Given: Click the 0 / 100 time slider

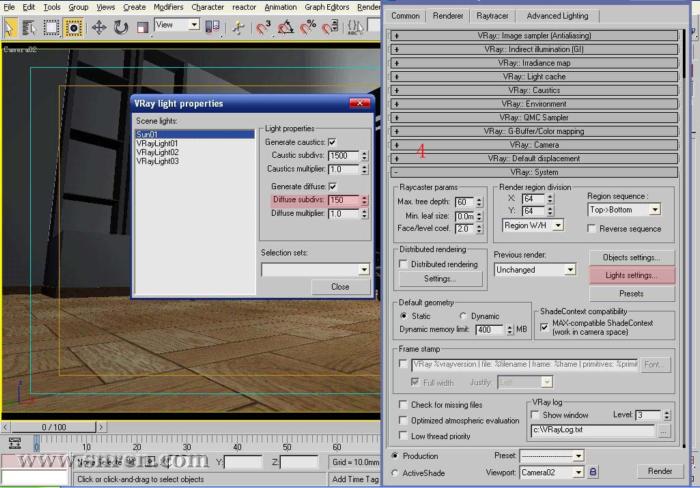Looking at the screenshot, I should point(55,427).
